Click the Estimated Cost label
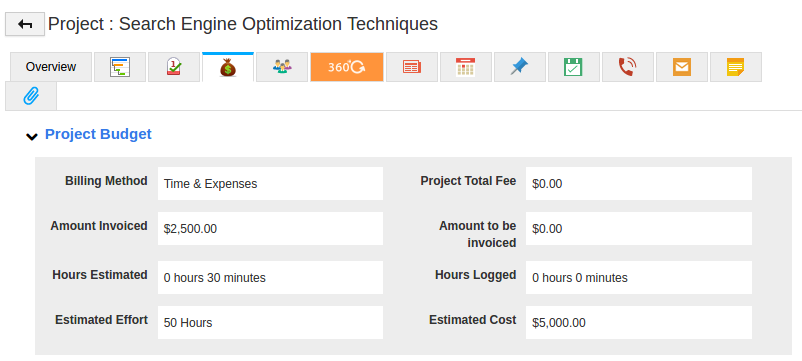This screenshot has width=802, height=361. [473, 320]
